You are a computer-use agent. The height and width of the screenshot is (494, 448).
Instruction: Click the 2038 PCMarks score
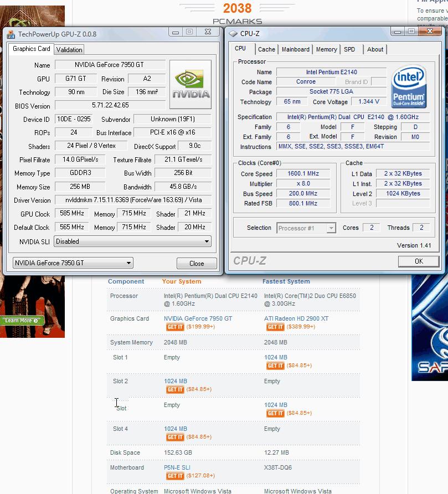click(237, 8)
